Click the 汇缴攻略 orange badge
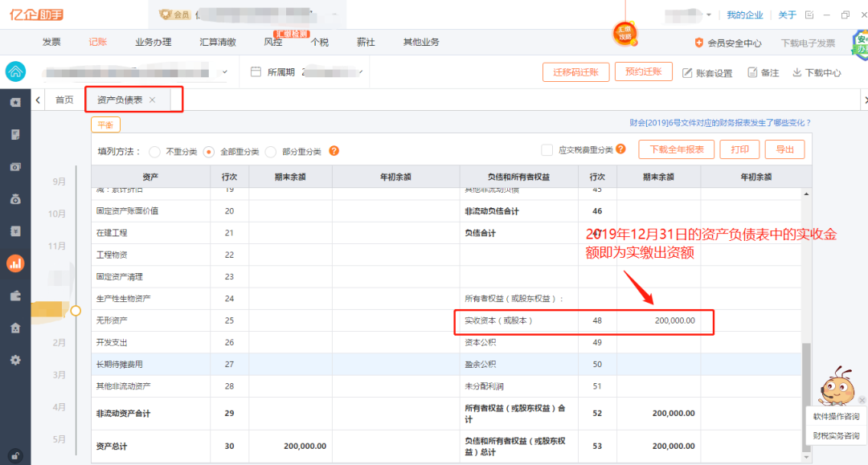 [625, 33]
